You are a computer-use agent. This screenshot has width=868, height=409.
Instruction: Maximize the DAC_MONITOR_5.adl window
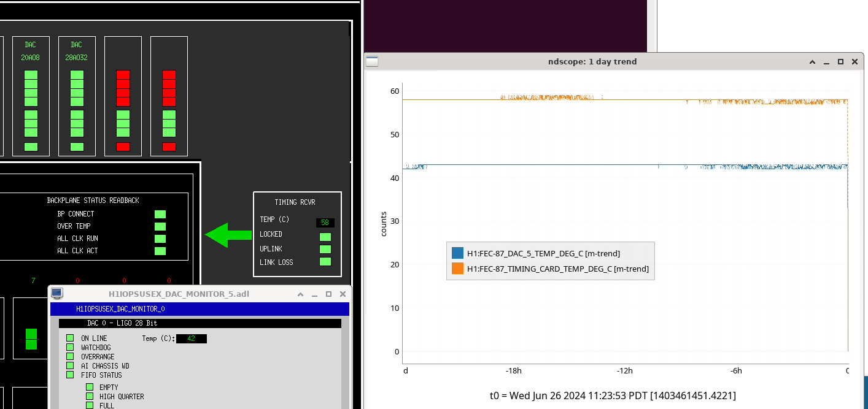pyautogui.click(x=328, y=294)
